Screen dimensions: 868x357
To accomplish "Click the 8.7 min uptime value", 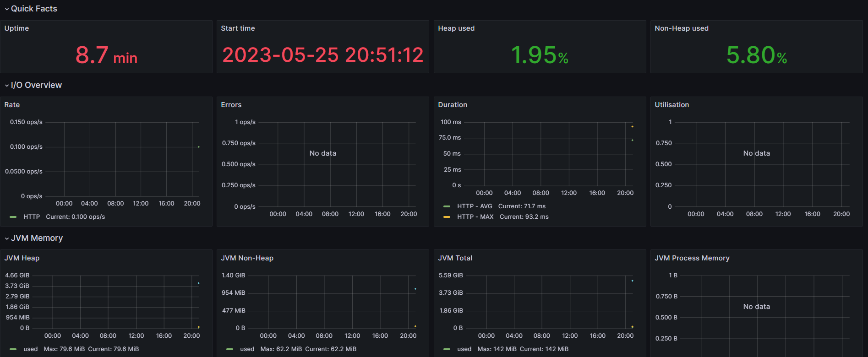I will [x=106, y=55].
